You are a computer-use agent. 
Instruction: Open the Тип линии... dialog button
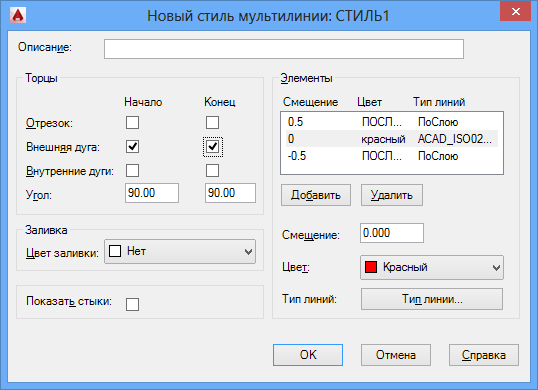(x=432, y=299)
